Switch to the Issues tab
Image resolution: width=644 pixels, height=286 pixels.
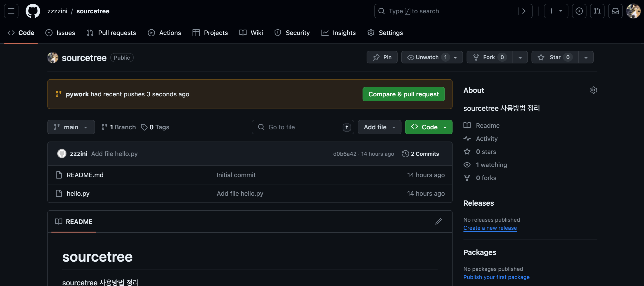(x=60, y=33)
